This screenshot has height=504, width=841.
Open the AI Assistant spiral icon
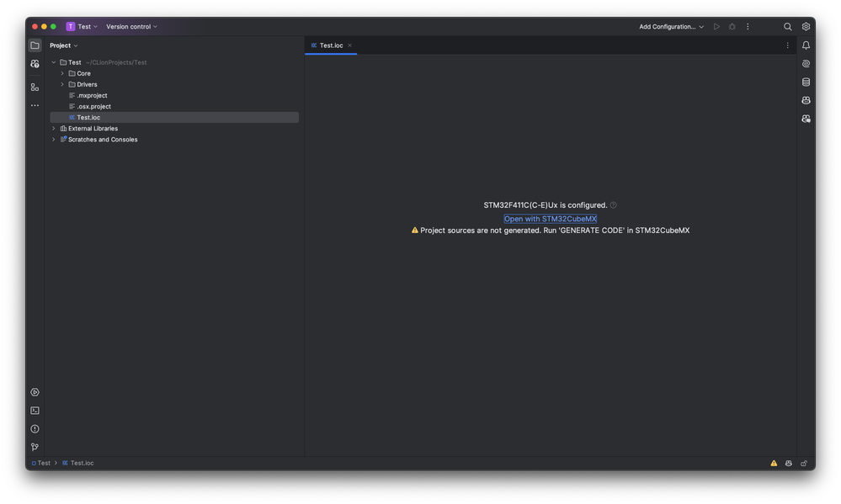coord(806,64)
